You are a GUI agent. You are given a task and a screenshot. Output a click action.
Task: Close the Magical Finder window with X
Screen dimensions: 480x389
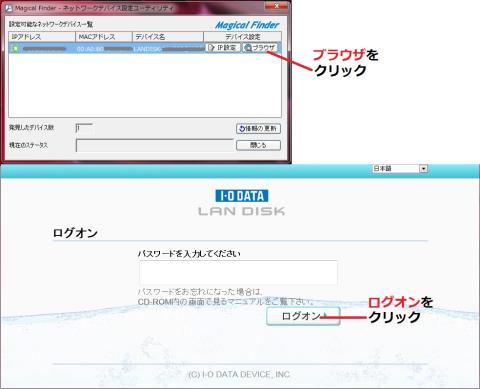point(276,6)
